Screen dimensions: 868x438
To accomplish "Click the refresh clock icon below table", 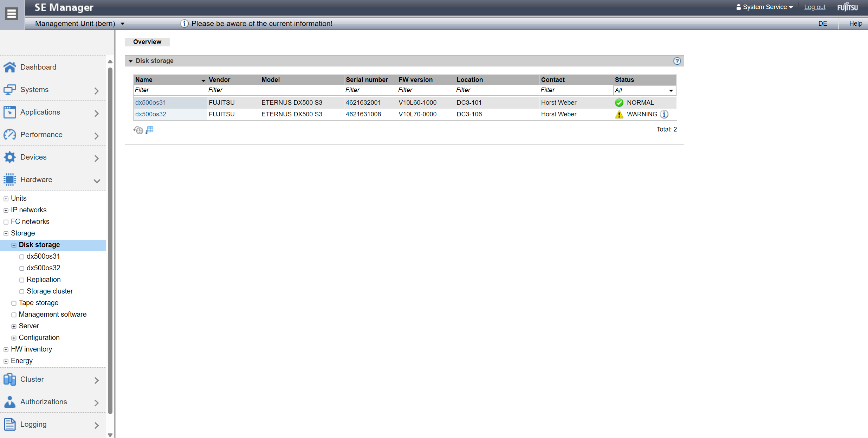I will tap(138, 130).
